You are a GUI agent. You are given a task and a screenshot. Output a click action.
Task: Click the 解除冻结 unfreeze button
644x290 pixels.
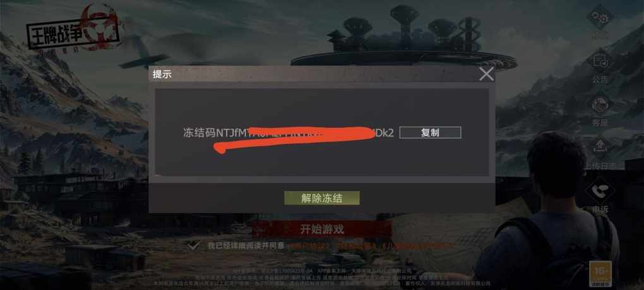(x=321, y=198)
